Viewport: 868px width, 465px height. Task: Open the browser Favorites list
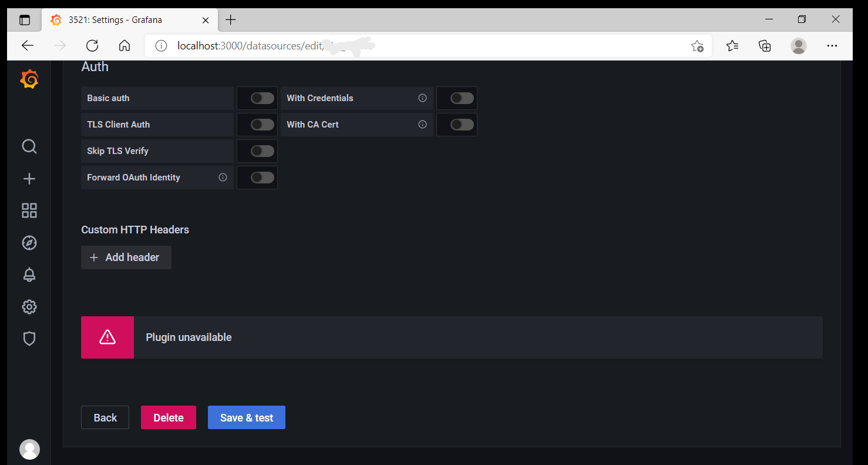[732, 46]
